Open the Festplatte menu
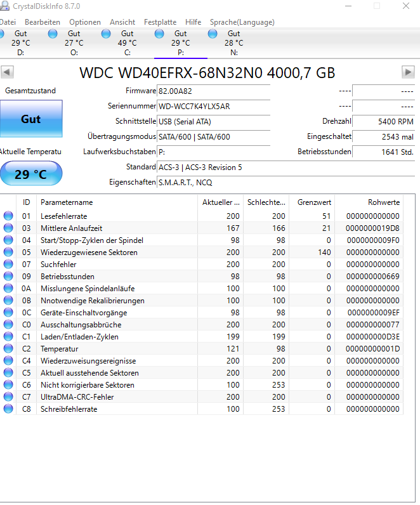This screenshot has height=505, width=420. pos(160,22)
